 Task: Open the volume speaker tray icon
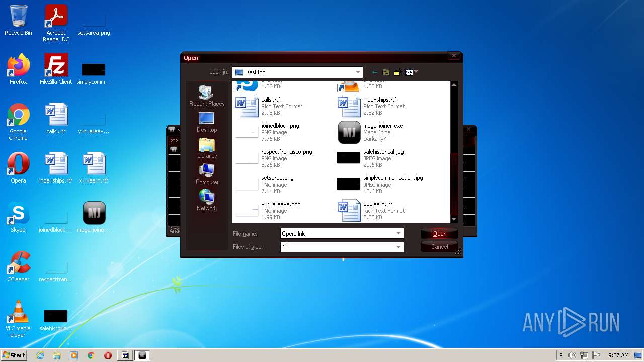tap(572, 355)
